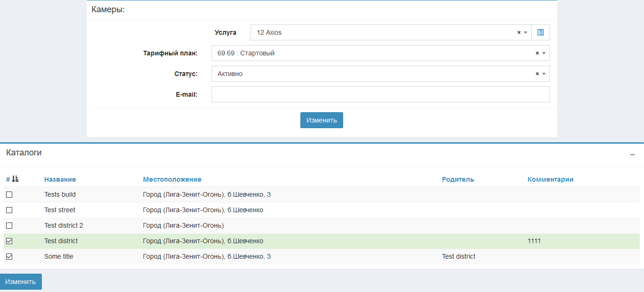Screen dimensions: 644x292
Task: Open the service list icon next to Услуга
Action: coord(540,33)
